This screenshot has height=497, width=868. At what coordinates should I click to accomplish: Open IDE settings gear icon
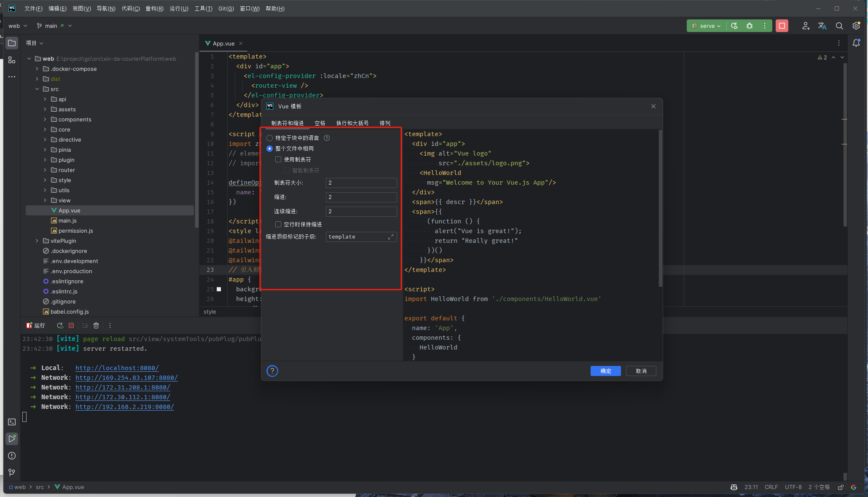tap(856, 26)
